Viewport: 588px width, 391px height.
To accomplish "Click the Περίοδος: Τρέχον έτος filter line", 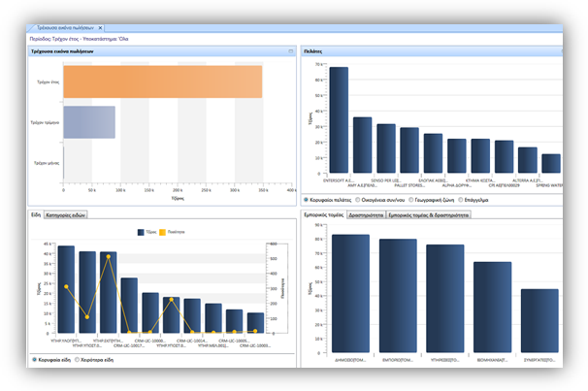I will [x=79, y=39].
